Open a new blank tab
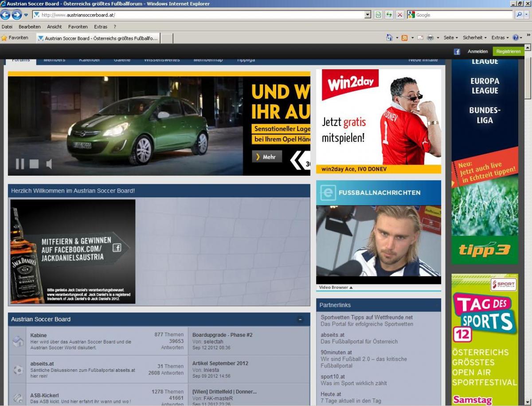The height and width of the screenshot is (406, 532). (167, 38)
